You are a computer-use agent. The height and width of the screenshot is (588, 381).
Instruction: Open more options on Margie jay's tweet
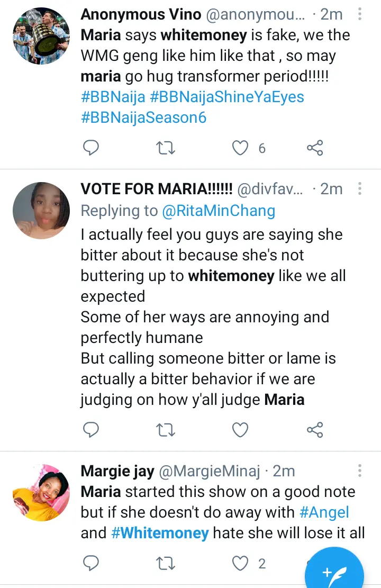point(360,471)
